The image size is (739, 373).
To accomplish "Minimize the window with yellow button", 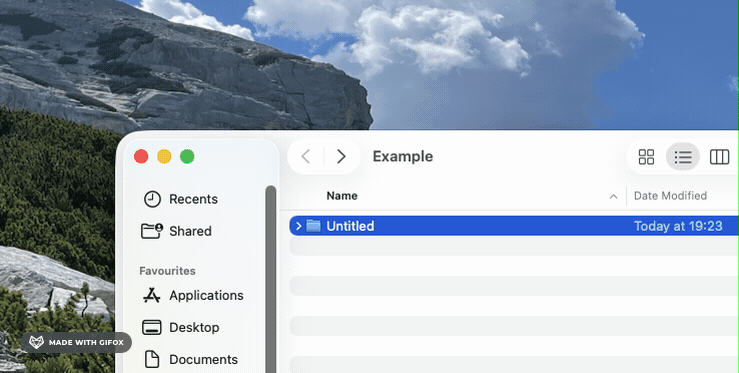I will click(164, 157).
